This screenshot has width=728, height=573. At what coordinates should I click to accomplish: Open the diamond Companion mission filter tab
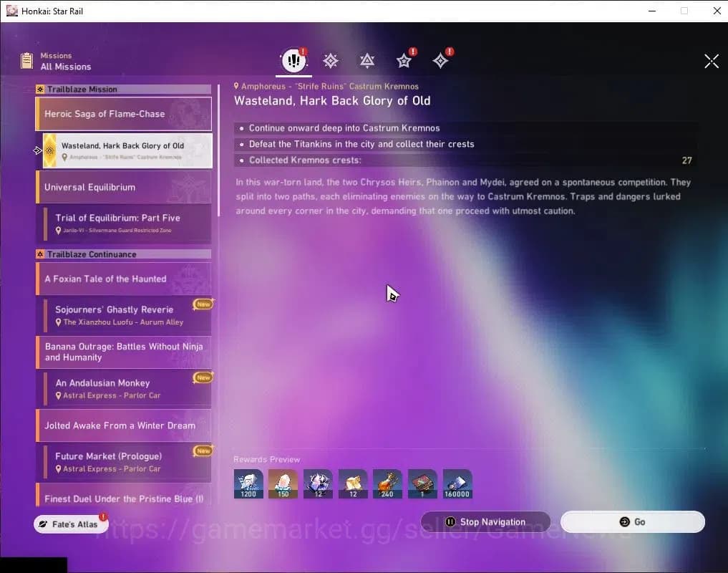[440, 61]
